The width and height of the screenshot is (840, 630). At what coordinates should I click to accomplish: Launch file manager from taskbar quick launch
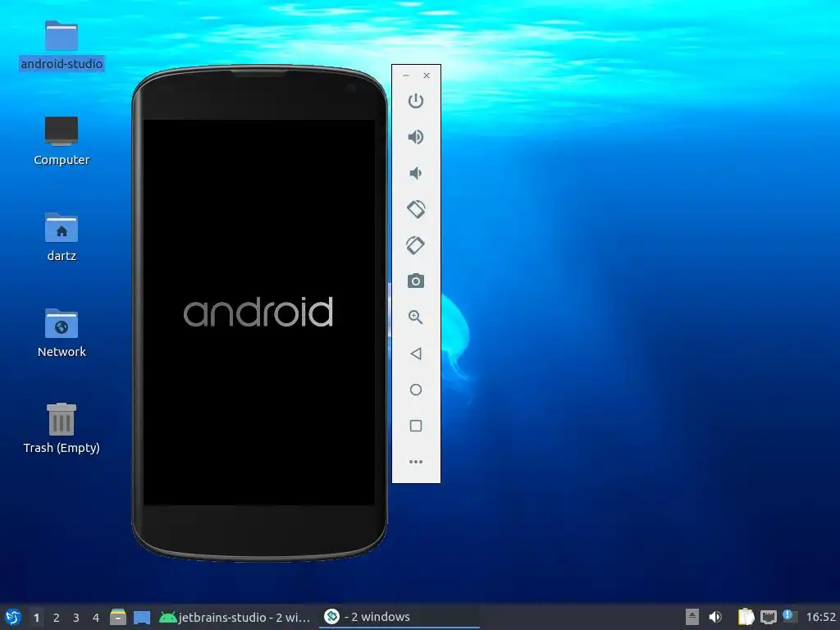[x=118, y=617]
